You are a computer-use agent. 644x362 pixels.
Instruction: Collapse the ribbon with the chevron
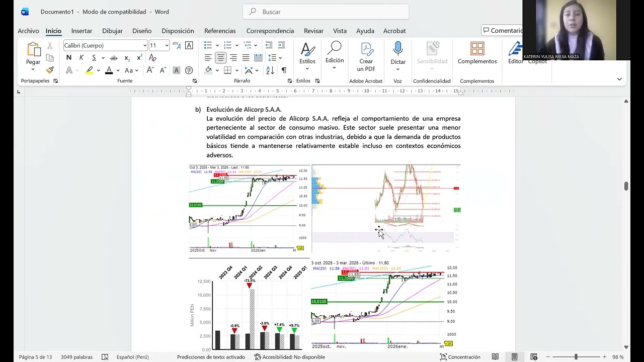619,79
